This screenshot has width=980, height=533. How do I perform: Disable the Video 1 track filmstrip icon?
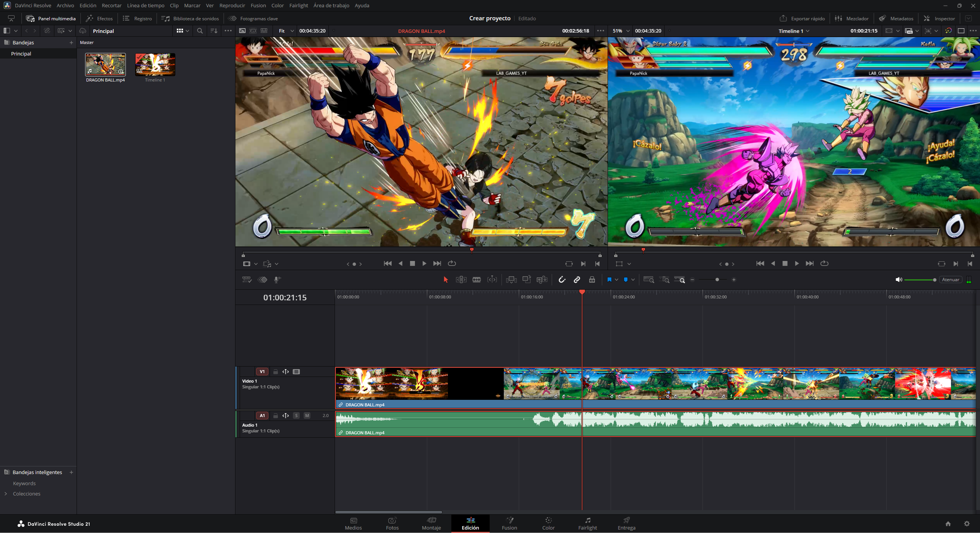[x=296, y=372]
